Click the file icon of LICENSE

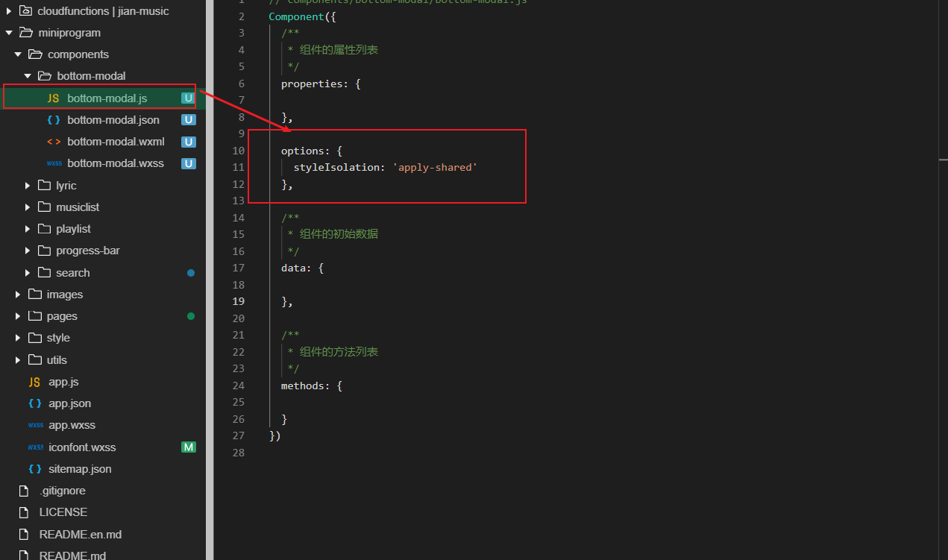click(x=25, y=512)
